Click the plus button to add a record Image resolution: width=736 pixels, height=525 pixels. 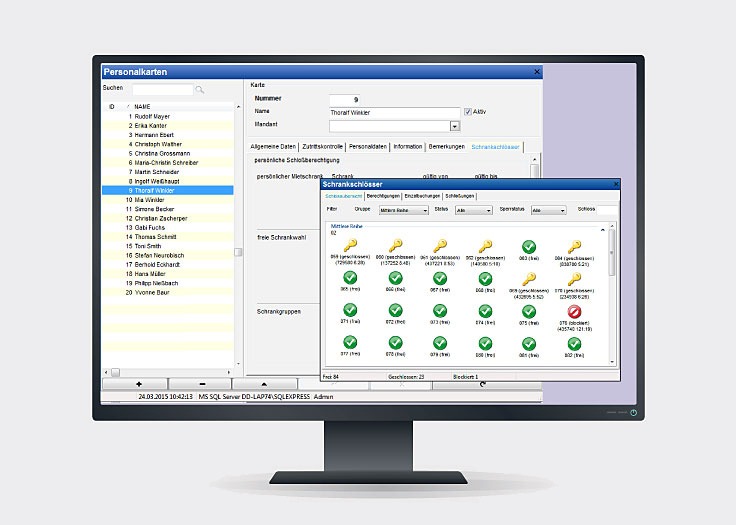(138, 384)
